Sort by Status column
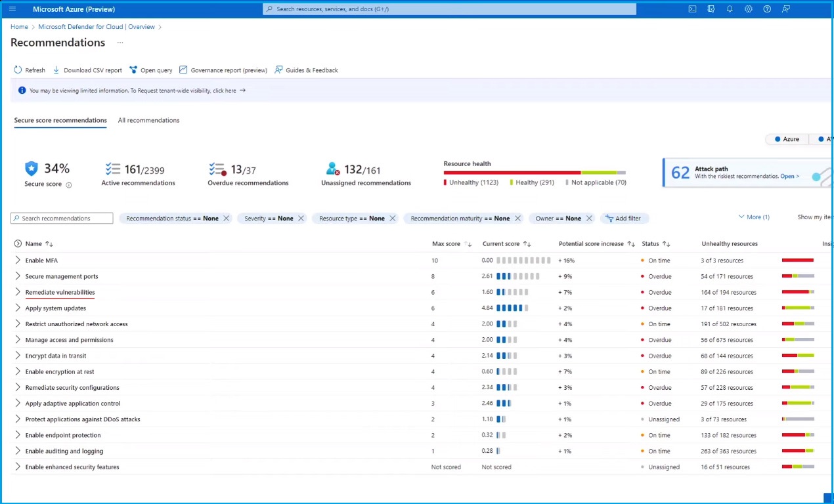Viewport: 834px width, 504px height. pyautogui.click(x=655, y=243)
